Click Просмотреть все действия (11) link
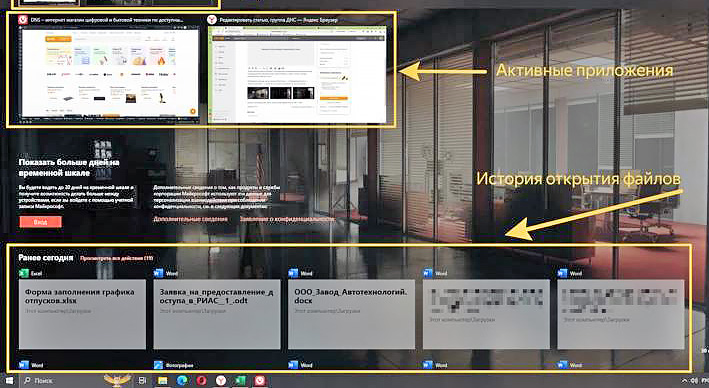 (117, 258)
